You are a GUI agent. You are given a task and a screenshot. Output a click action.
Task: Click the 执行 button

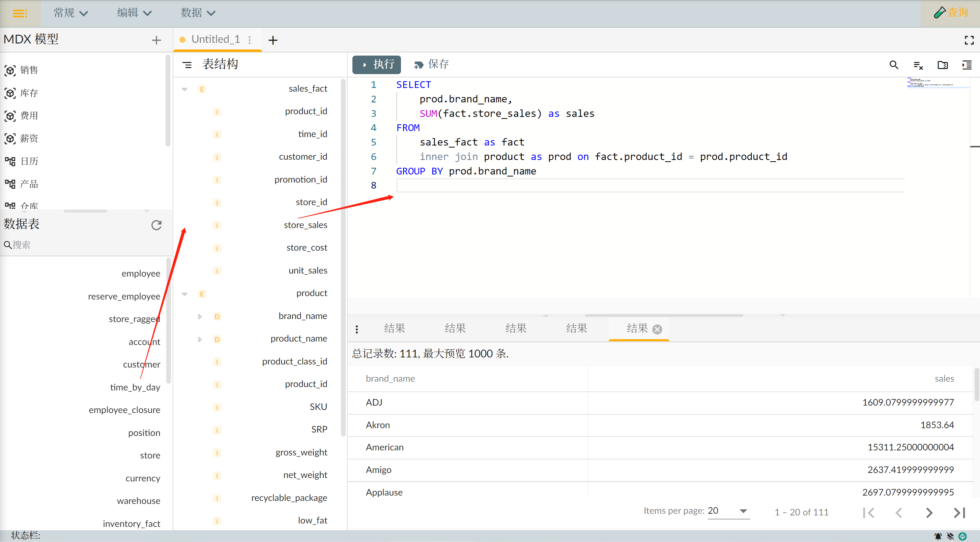tap(377, 65)
